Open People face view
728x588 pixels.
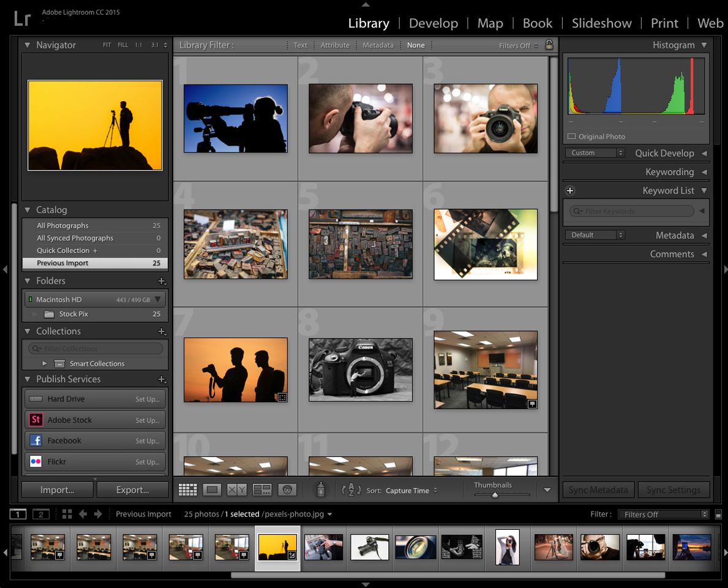287,489
